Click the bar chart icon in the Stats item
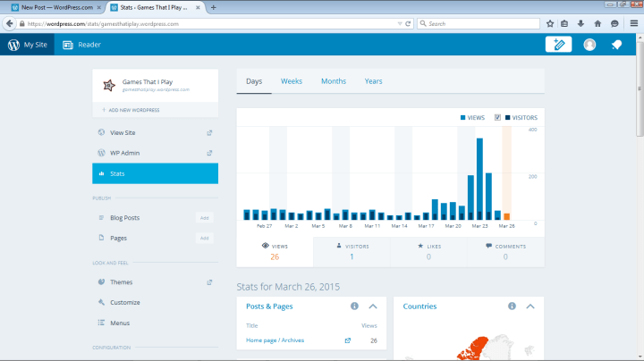644x361 pixels. 101,173
